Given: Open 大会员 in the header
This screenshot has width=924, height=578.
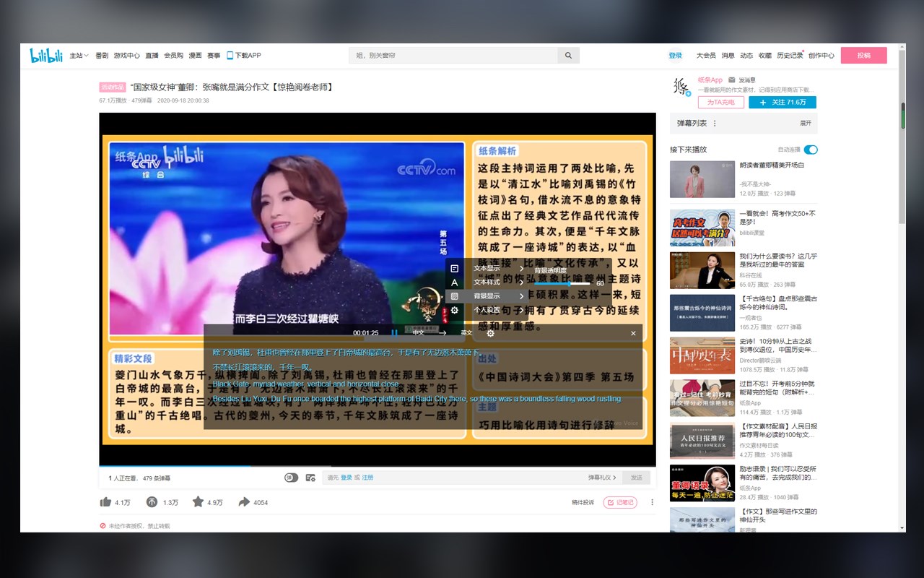Looking at the screenshot, I should click(x=706, y=56).
